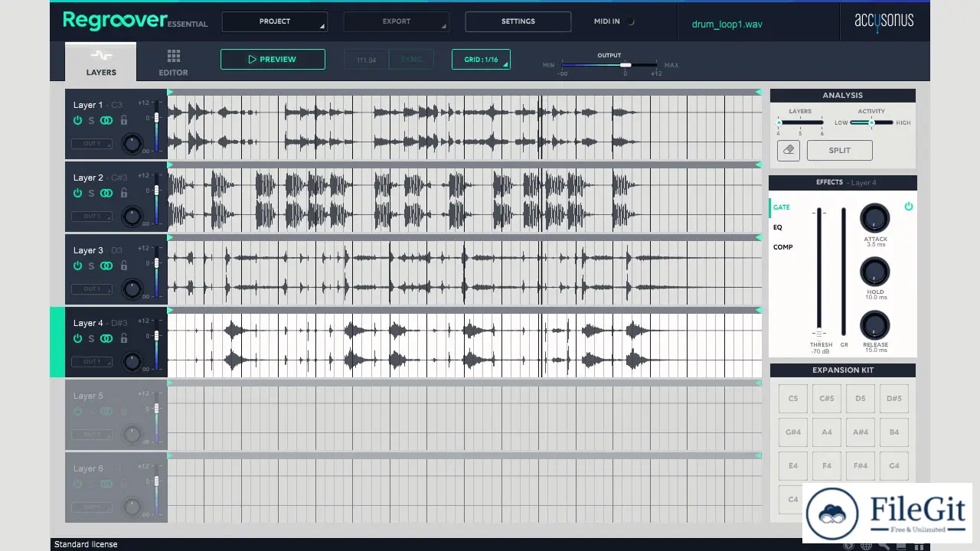
Task: Click the PREVIEW play button
Action: (x=273, y=59)
